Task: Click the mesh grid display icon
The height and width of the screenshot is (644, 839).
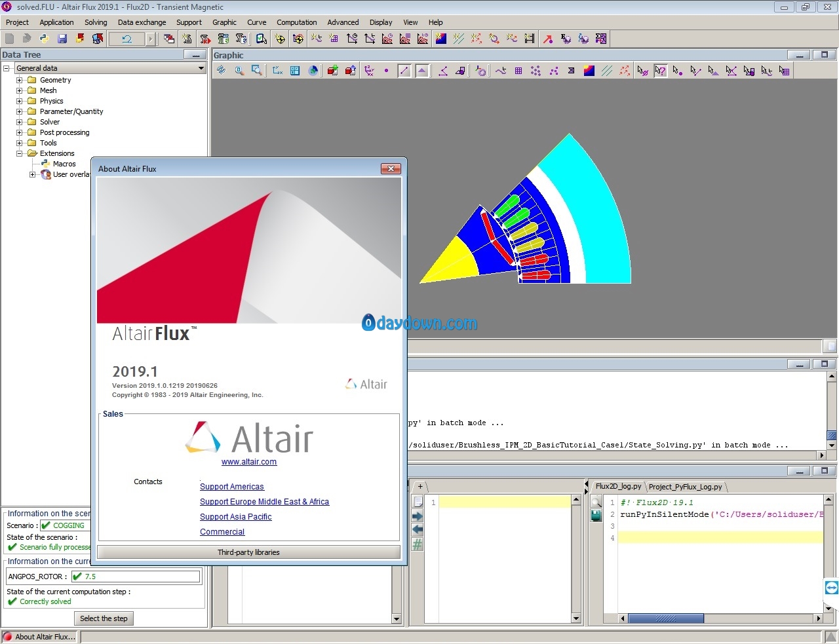Action: pos(518,71)
